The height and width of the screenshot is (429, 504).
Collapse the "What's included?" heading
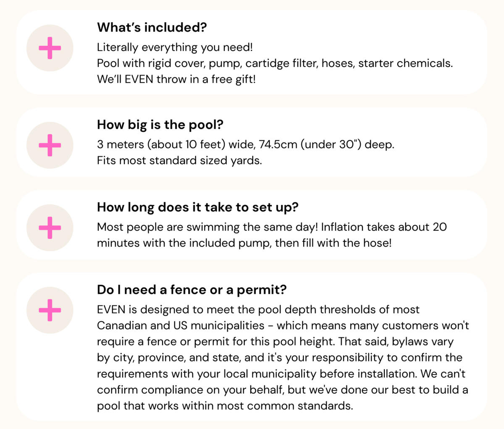point(152,27)
